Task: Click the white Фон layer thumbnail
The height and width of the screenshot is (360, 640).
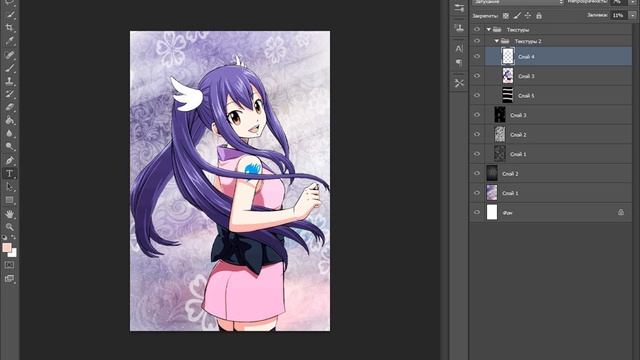Action: pyautogui.click(x=492, y=212)
